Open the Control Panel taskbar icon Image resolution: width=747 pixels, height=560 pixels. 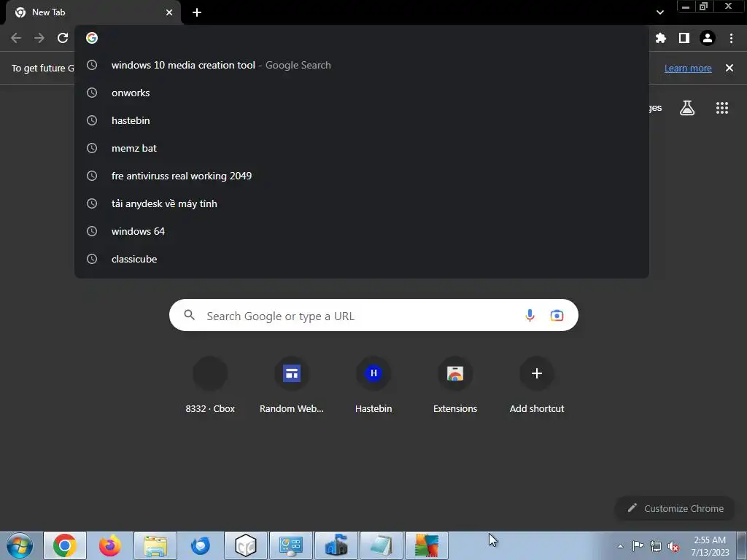(291, 545)
